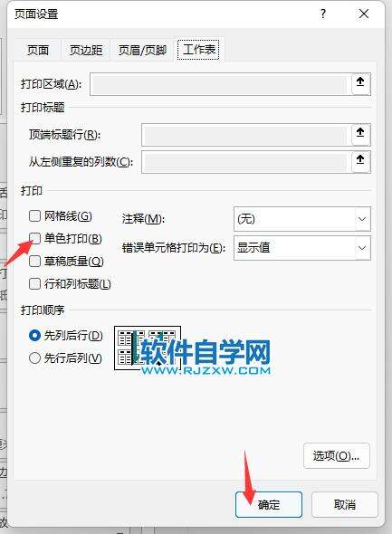Click the question mark help icon
This screenshot has width=392, height=534.
click(323, 14)
